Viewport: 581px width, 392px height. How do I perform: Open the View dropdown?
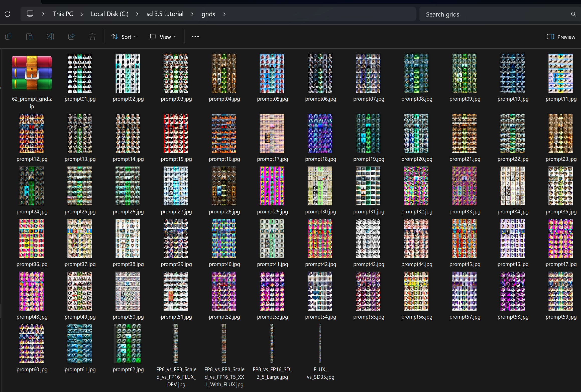[x=163, y=37]
